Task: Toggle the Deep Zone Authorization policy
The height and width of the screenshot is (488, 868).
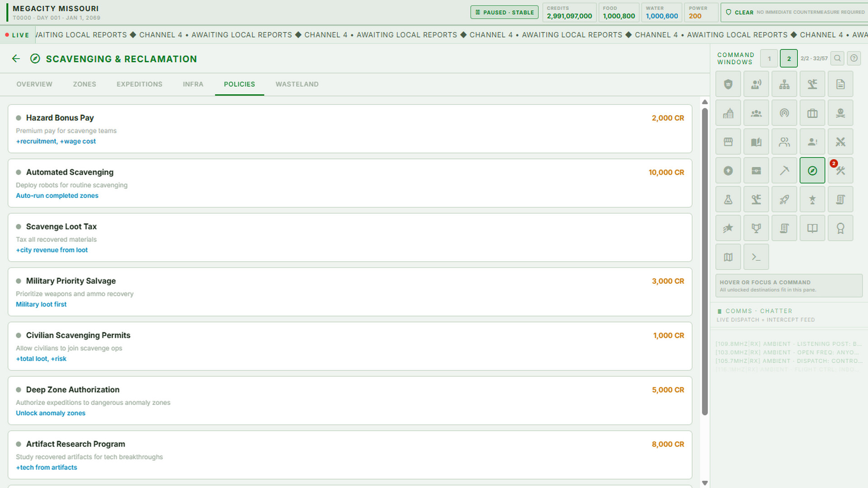Action: click(350, 401)
